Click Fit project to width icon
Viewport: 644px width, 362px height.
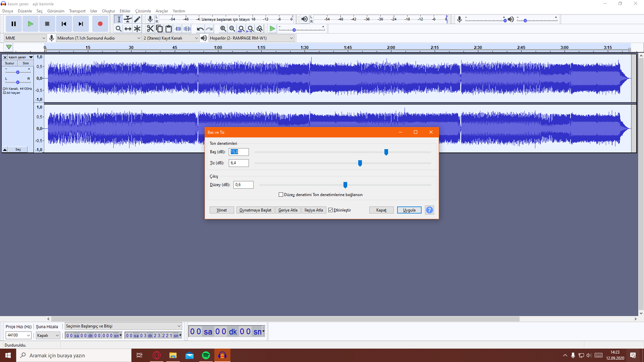[x=251, y=29]
